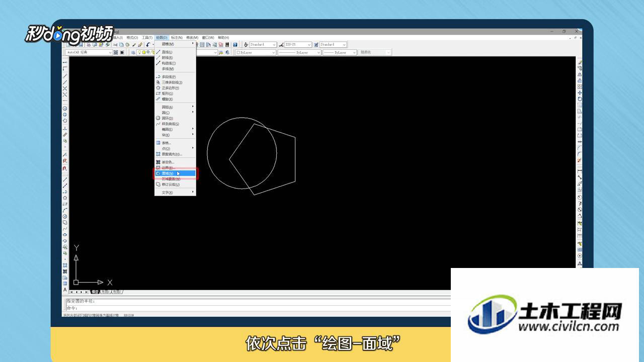Select the Circle tool in left draw toolbar

point(65,216)
